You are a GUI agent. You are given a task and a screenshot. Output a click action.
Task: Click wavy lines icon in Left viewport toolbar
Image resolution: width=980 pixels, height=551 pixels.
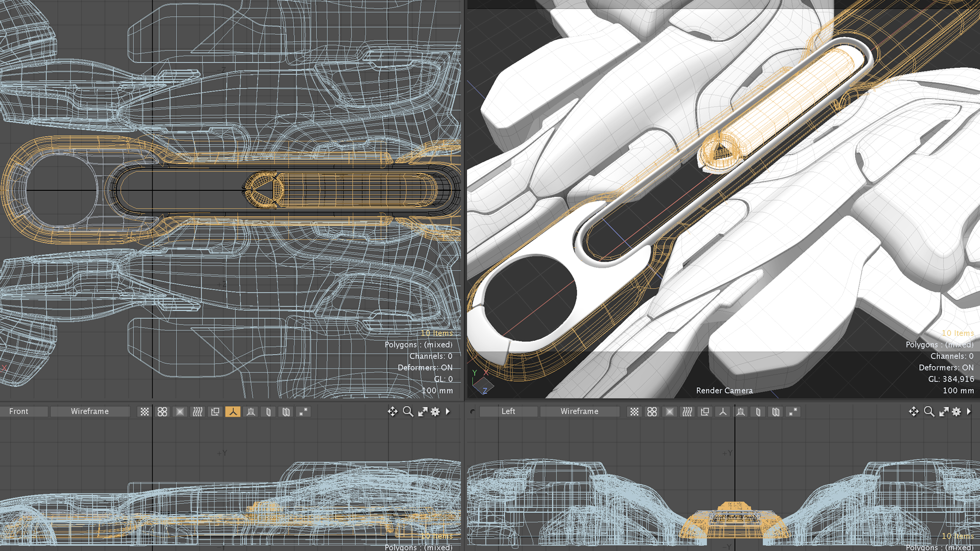click(688, 412)
